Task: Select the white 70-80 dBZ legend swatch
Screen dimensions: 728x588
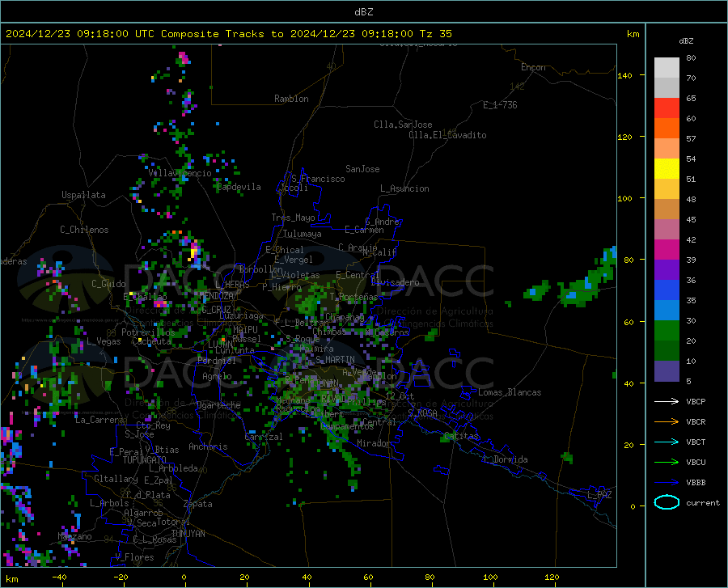Action: point(667,68)
